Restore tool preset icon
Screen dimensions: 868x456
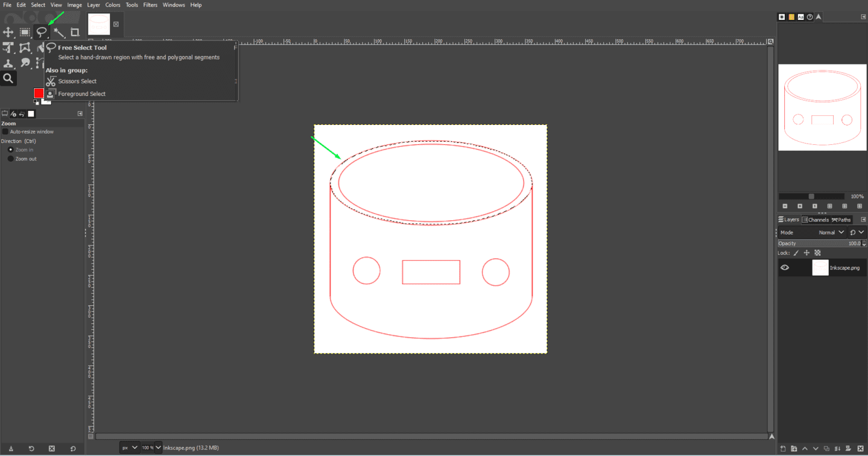(x=31, y=449)
